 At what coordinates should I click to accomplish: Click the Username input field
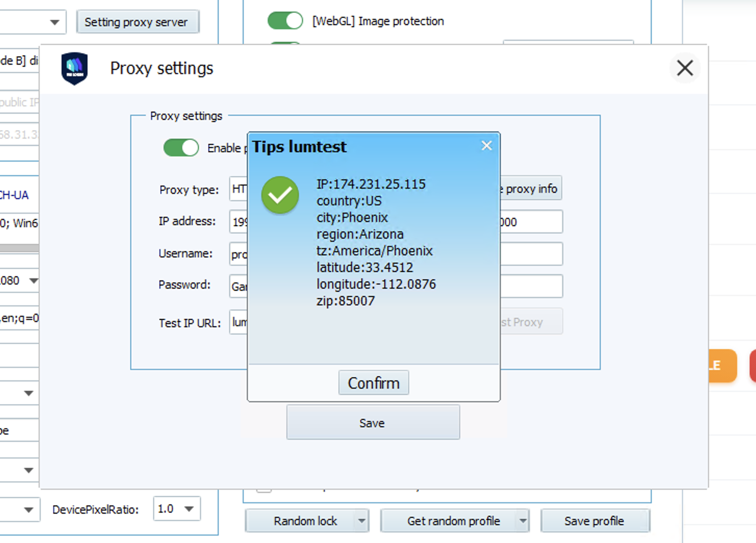[x=240, y=254]
